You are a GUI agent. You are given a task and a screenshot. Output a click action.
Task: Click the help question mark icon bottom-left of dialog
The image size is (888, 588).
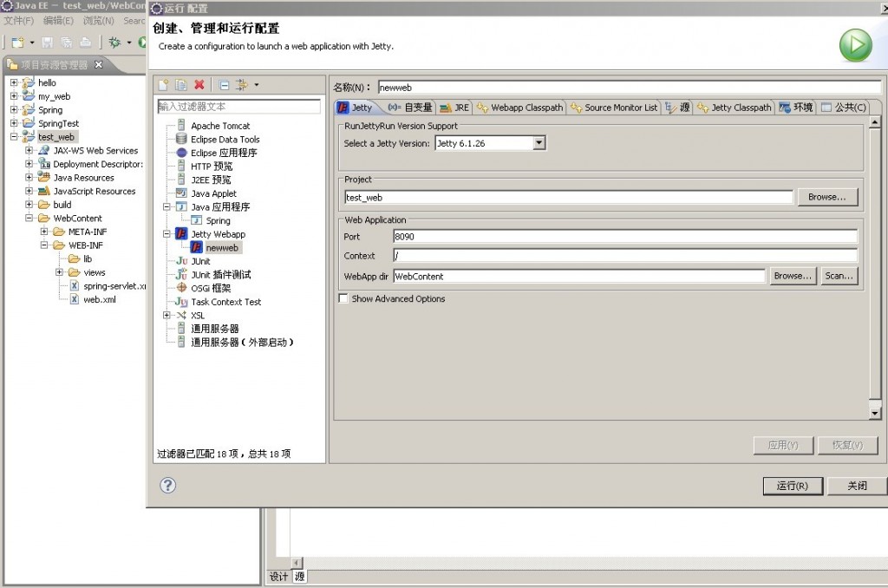(166, 486)
